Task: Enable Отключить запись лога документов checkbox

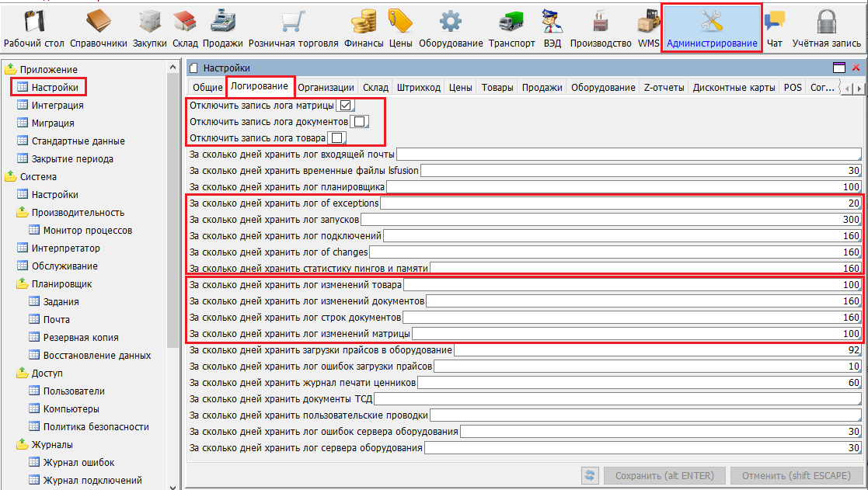Action: pos(359,122)
